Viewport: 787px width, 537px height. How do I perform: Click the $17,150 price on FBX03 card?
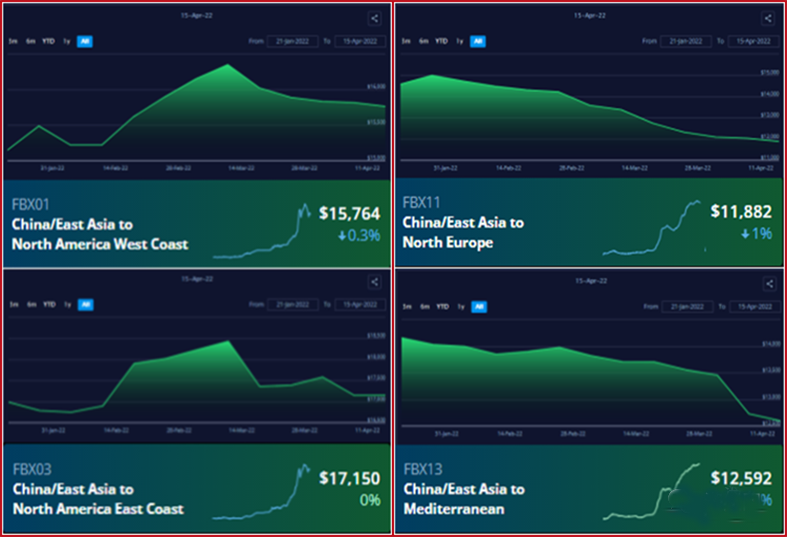click(x=349, y=477)
